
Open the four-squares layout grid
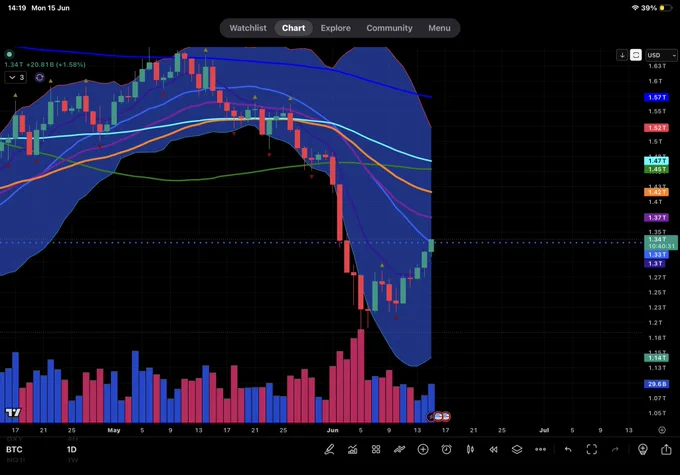pos(376,449)
